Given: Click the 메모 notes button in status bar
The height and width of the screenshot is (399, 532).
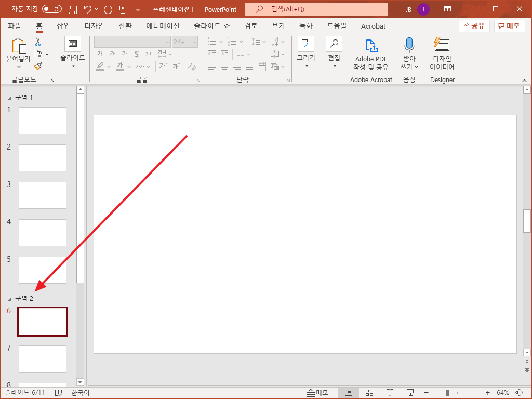Looking at the screenshot, I should point(317,393).
